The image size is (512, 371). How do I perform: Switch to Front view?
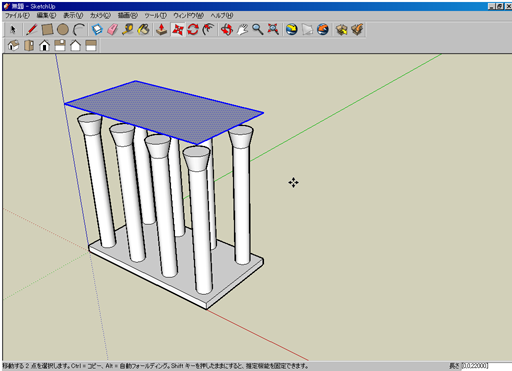44,45
